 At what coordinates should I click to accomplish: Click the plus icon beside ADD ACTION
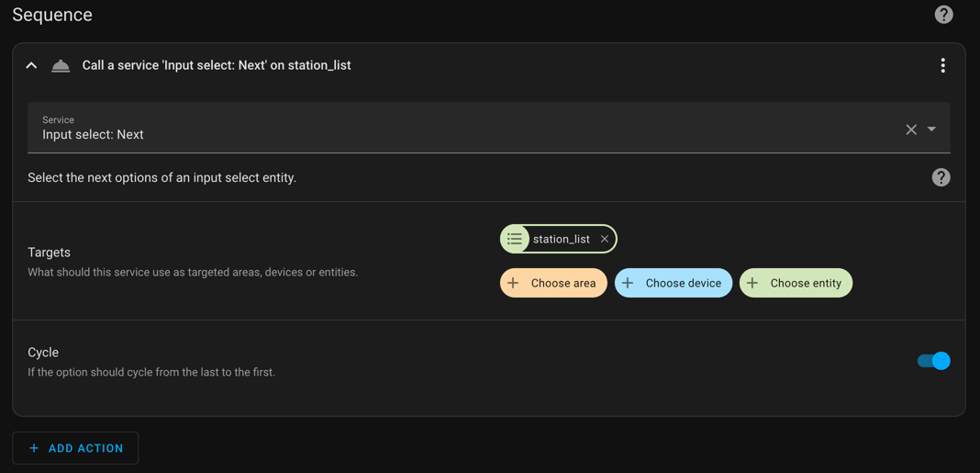click(x=34, y=448)
